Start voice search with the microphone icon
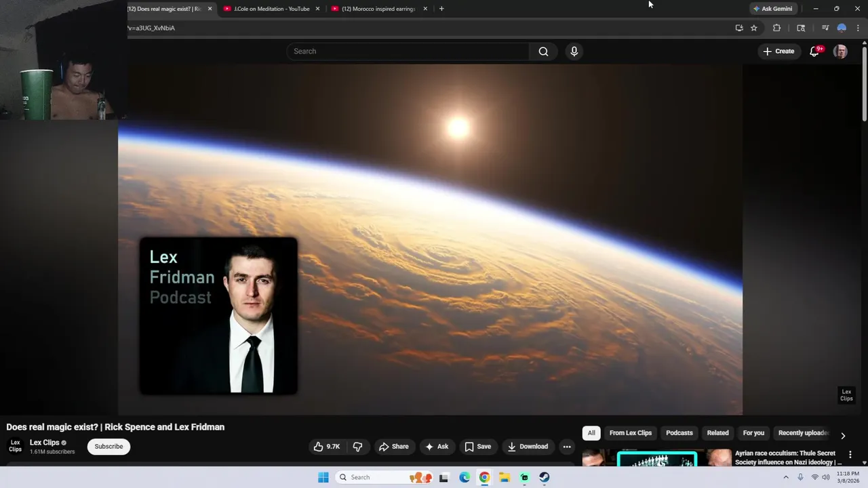 pyautogui.click(x=574, y=52)
